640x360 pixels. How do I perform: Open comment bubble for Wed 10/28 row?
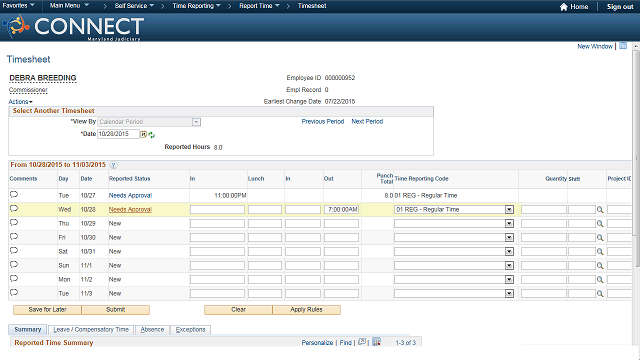click(14, 209)
